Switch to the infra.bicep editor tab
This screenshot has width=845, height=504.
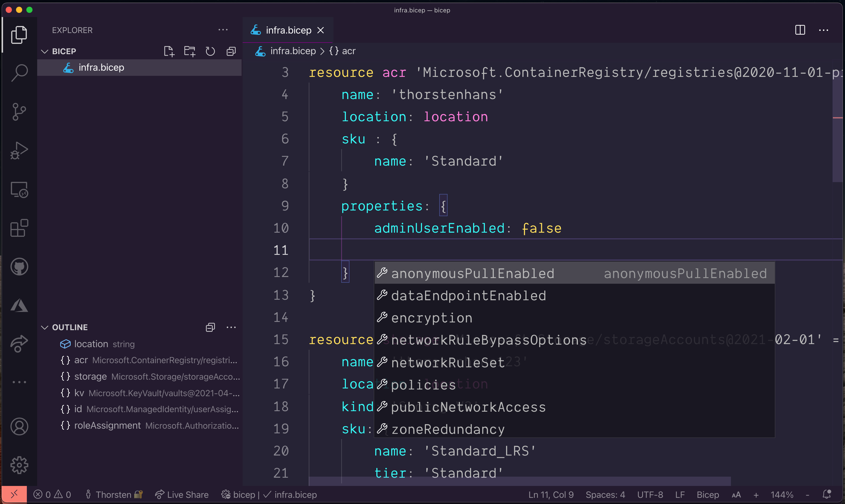(x=288, y=30)
